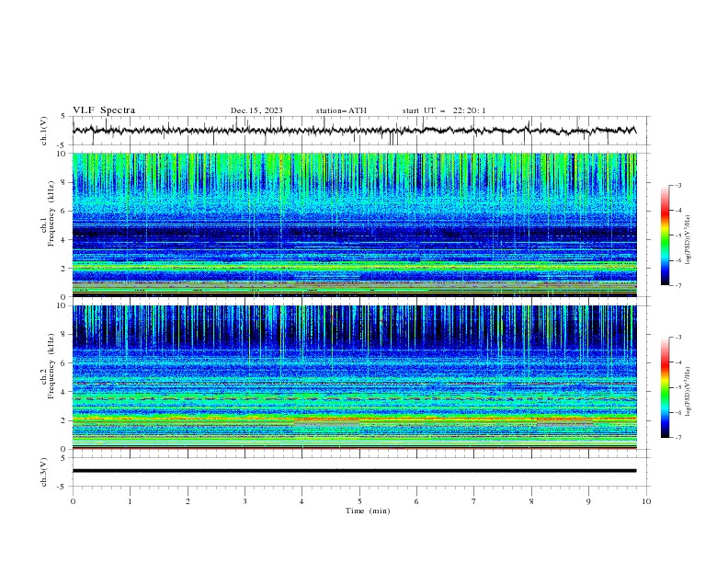This screenshot has width=728, height=563.
Task: Click time axis tick label "5"
Action: (359, 501)
